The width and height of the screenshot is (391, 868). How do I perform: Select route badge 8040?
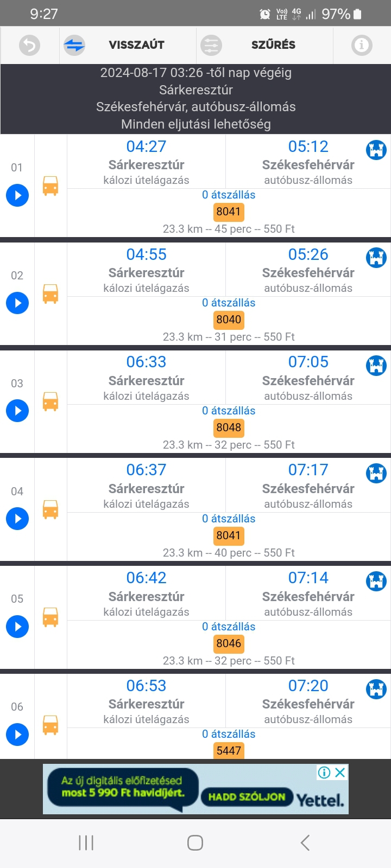coord(229,320)
